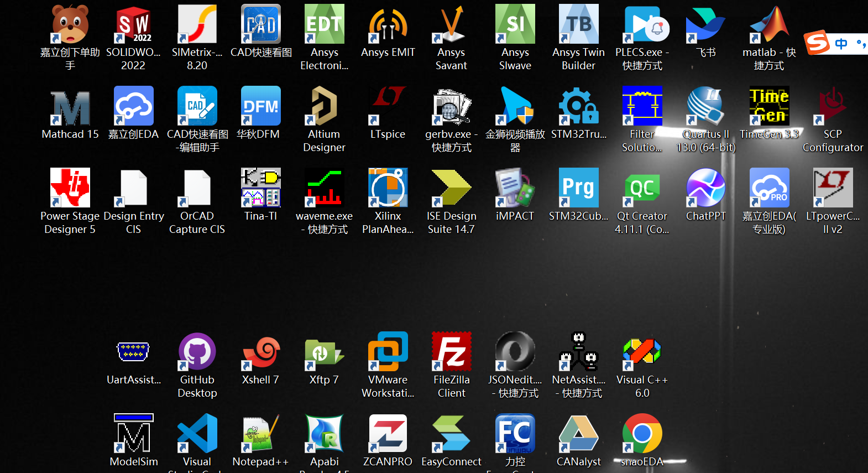Open the 嘉立创下单助手 bear icon
This screenshot has height=473, width=868.
[70, 24]
